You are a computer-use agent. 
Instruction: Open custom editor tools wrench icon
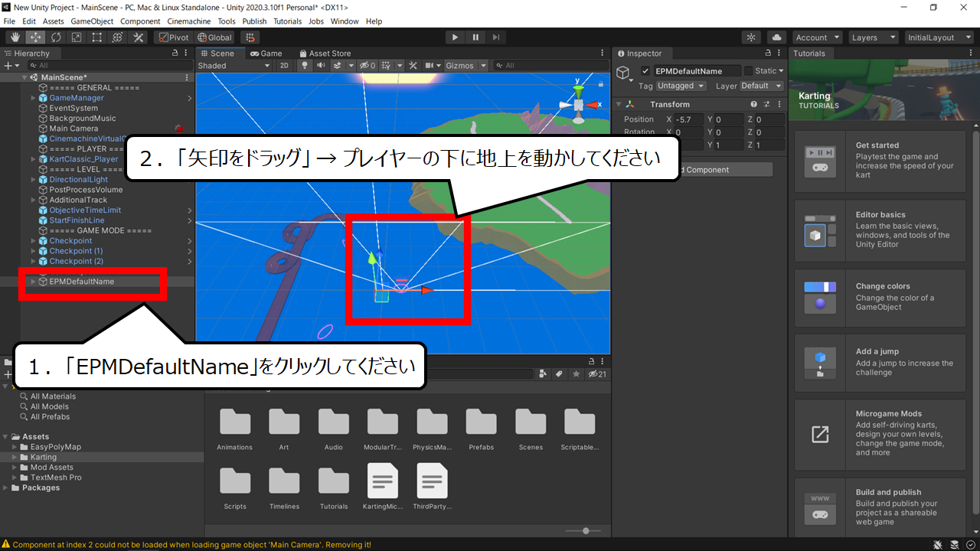coord(139,37)
